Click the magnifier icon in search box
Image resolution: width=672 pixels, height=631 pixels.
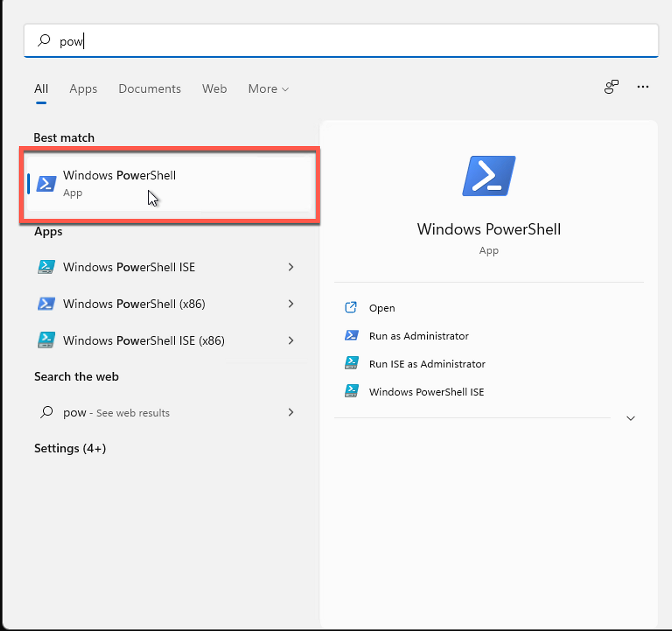(x=44, y=41)
